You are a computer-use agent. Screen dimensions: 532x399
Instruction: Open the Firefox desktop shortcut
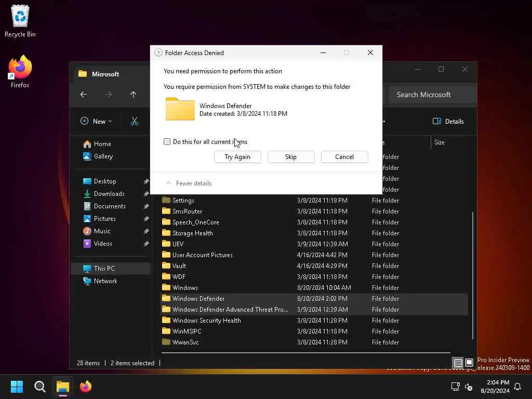pos(20,72)
